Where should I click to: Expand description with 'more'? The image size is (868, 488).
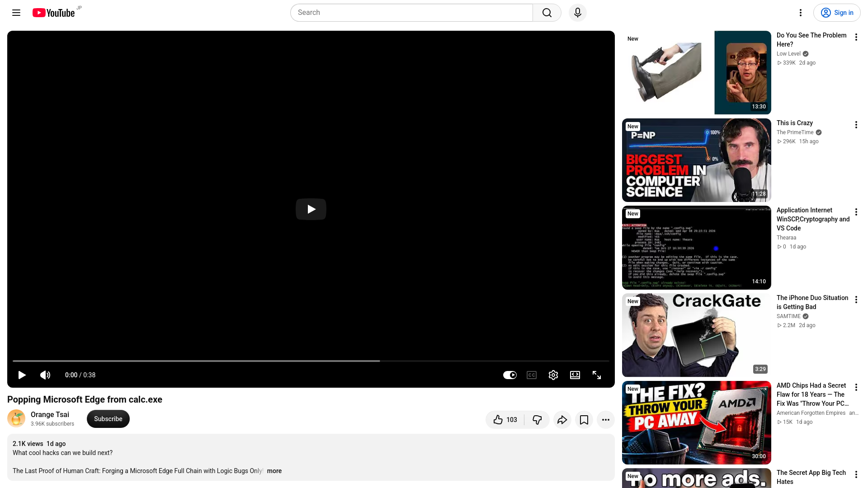click(x=274, y=471)
